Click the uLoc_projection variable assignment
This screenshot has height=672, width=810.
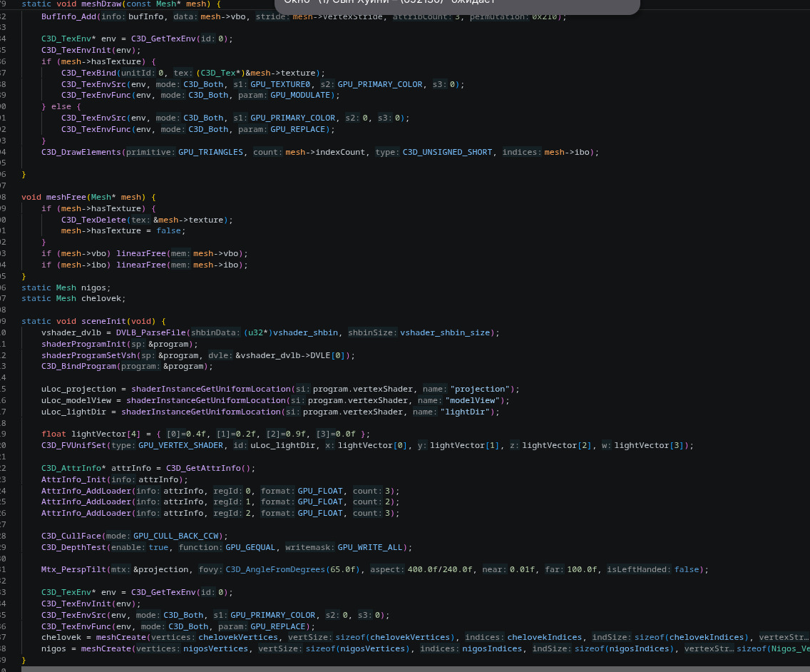tap(78, 389)
